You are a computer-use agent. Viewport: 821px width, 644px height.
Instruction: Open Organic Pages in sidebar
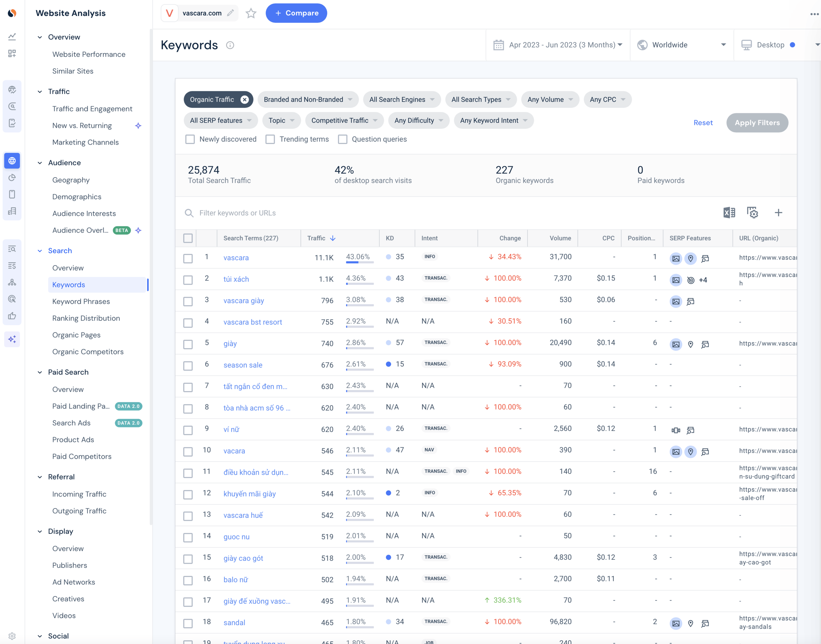click(76, 335)
